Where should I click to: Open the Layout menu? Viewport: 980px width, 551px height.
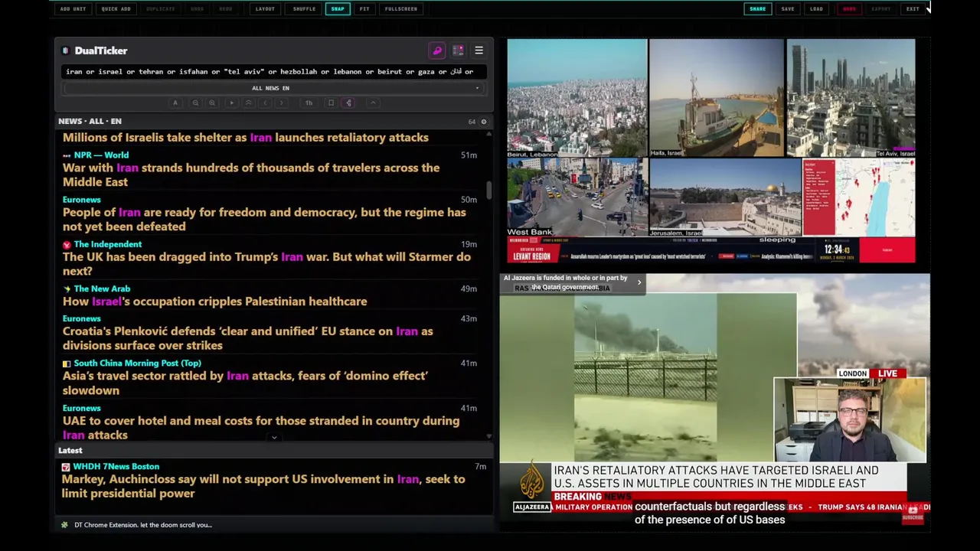click(x=265, y=9)
